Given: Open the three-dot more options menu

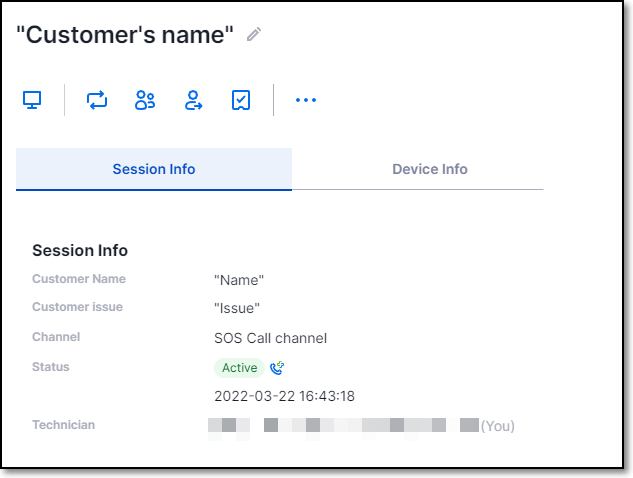Looking at the screenshot, I should (x=306, y=100).
